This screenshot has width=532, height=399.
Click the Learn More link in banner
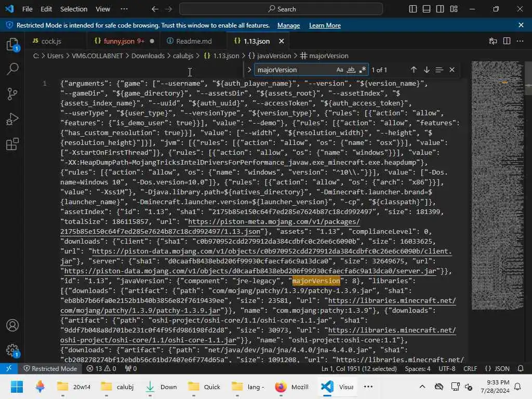325,25
